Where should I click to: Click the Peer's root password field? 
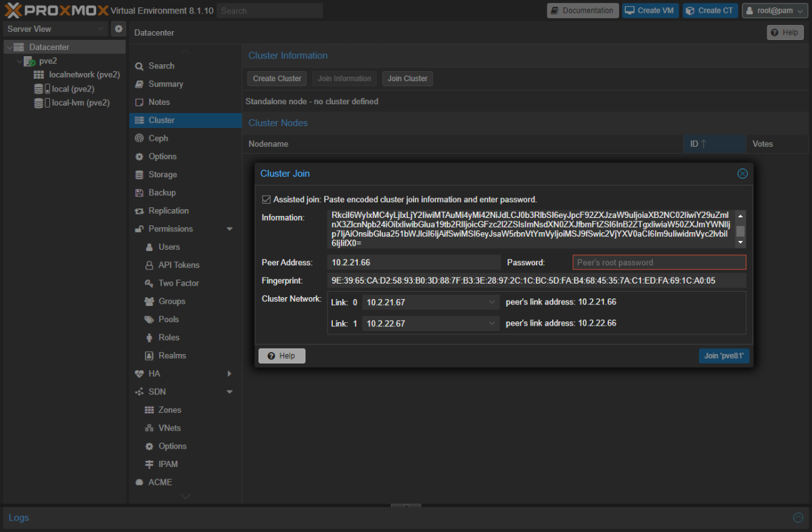[659, 263]
